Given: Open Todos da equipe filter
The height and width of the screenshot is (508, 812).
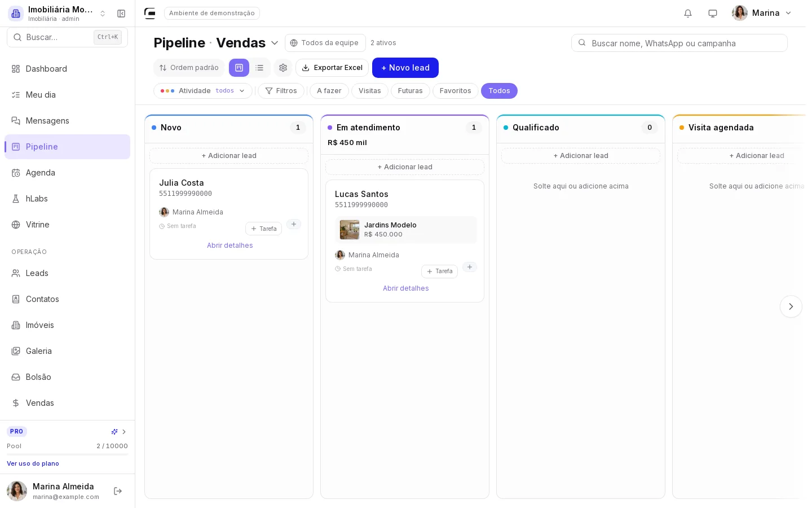Looking at the screenshot, I should pyautogui.click(x=325, y=43).
